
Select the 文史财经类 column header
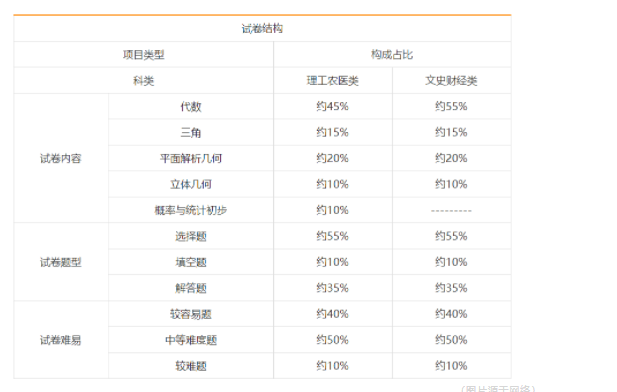pos(451,81)
